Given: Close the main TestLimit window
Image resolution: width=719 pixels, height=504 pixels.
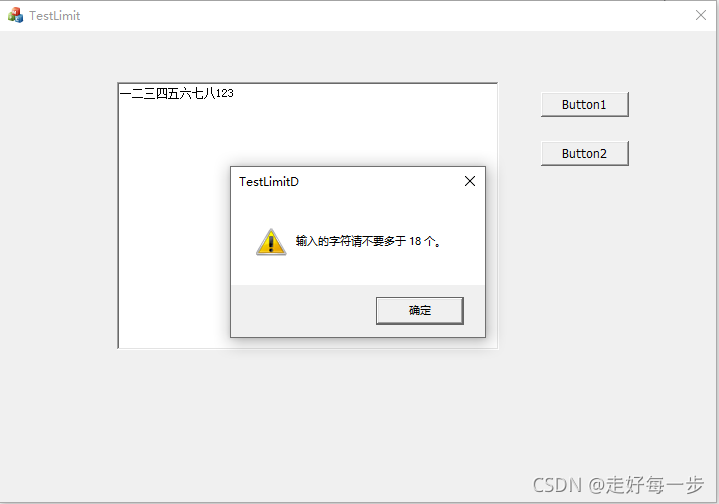Looking at the screenshot, I should (701, 15).
